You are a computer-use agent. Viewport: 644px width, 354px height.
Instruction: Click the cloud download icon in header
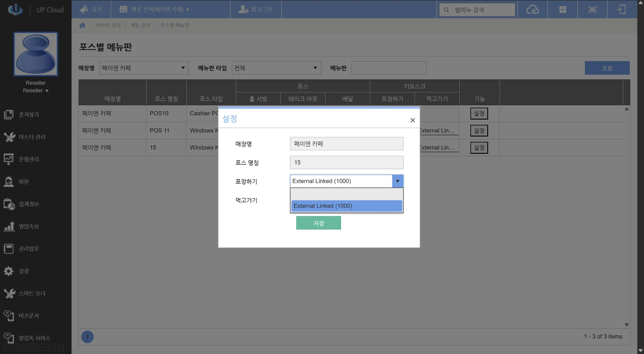click(532, 9)
